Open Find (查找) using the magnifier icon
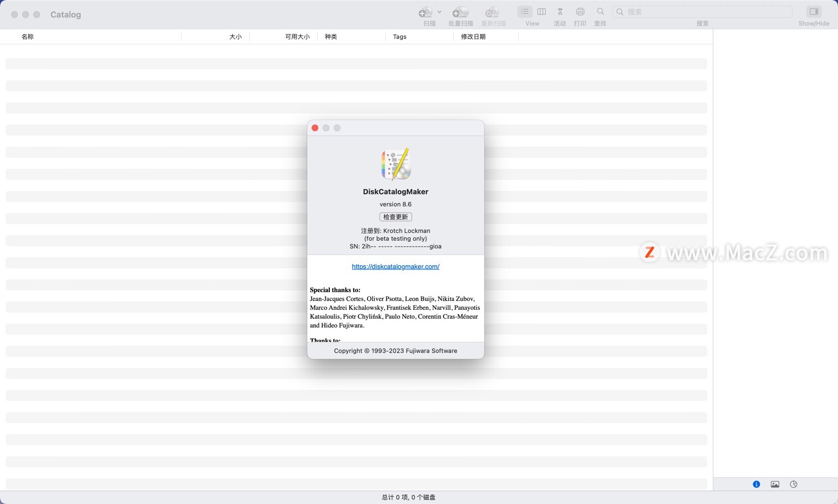The width and height of the screenshot is (838, 504). [x=601, y=11]
